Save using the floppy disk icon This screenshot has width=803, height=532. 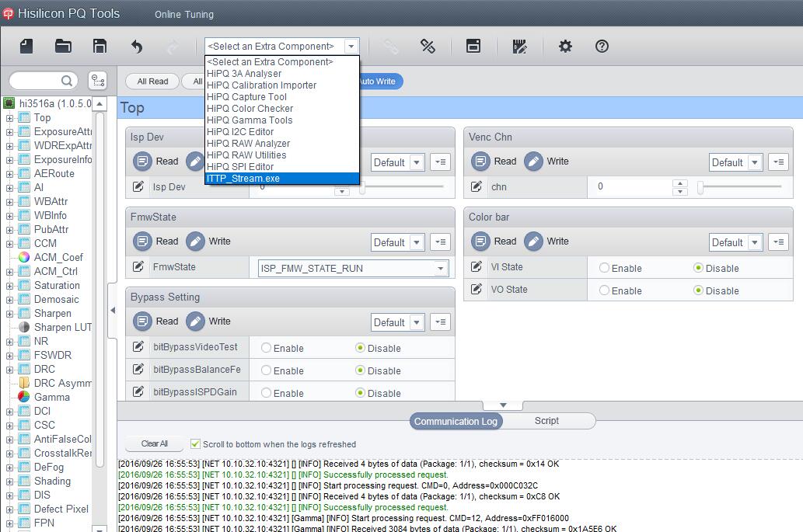coord(100,47)
